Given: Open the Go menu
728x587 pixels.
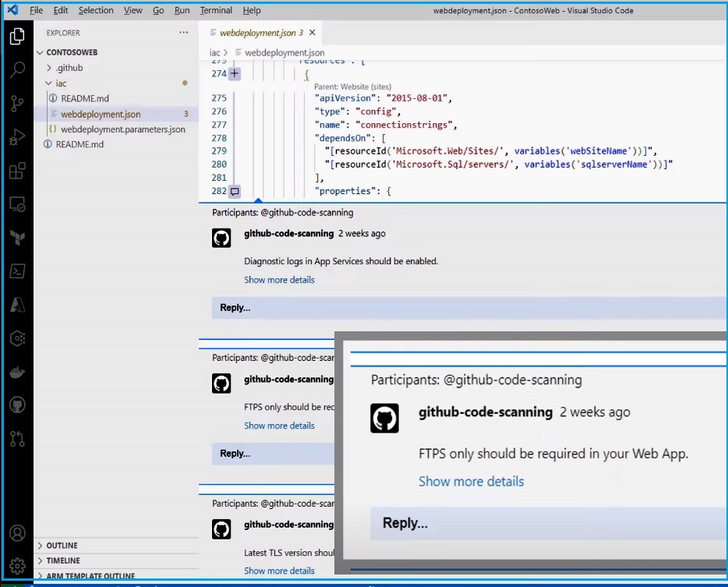Looking at the screenshot, I should [x=158, y=10].
